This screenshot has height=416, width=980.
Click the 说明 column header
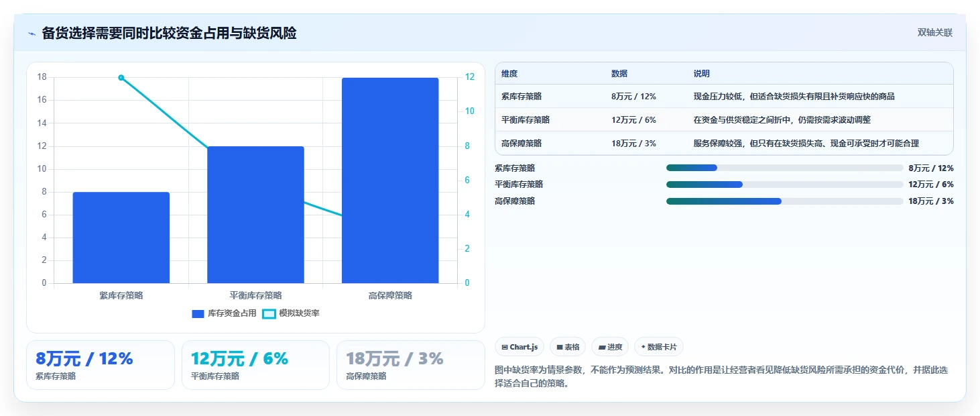coord(702,74)
